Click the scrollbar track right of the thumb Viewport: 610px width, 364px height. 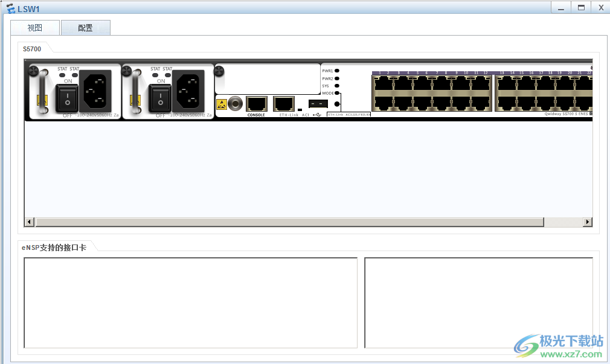tap(563, 222)
